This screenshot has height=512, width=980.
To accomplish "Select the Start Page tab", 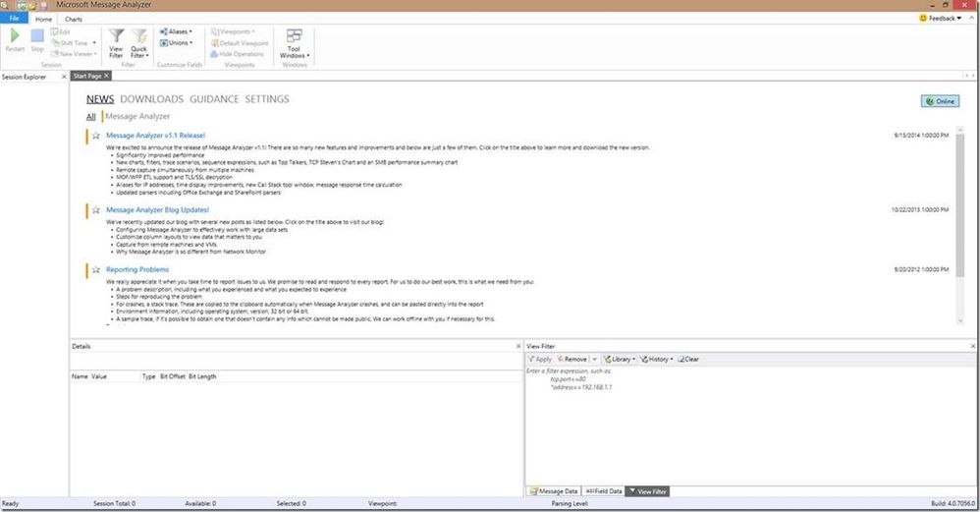I will tap(86, 76).
